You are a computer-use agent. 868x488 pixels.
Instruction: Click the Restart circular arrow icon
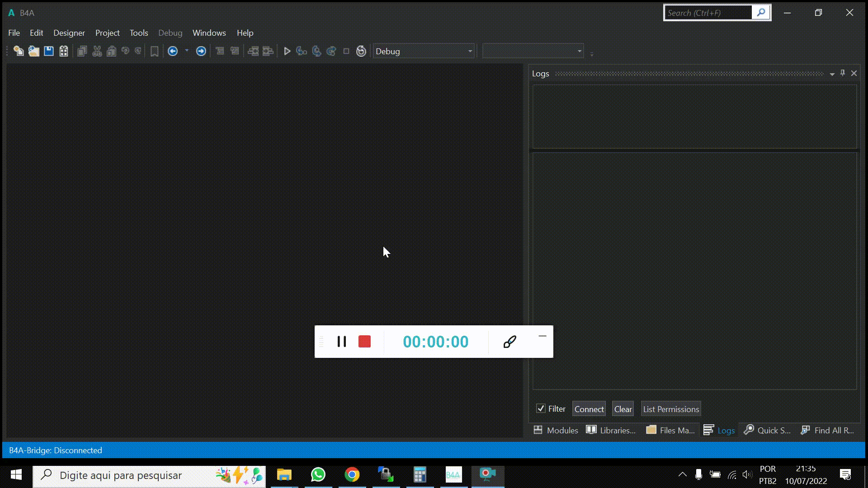(x=361, y=51)
